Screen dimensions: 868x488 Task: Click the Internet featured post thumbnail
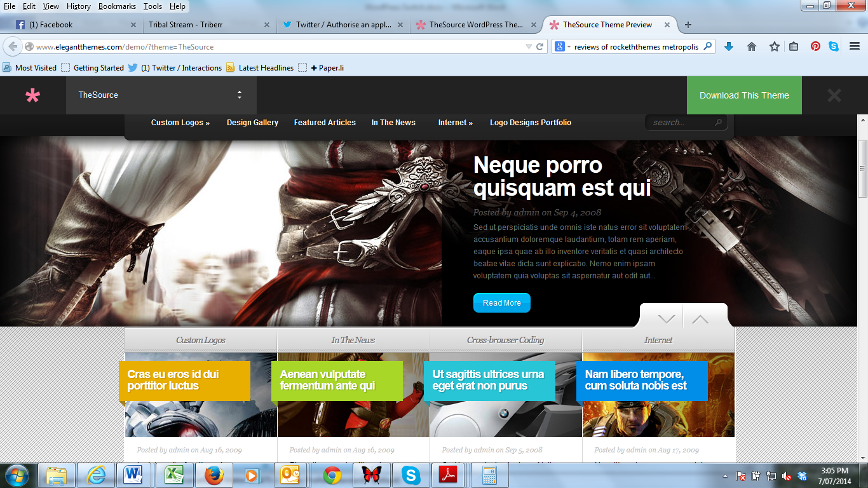tap(658, 395)
